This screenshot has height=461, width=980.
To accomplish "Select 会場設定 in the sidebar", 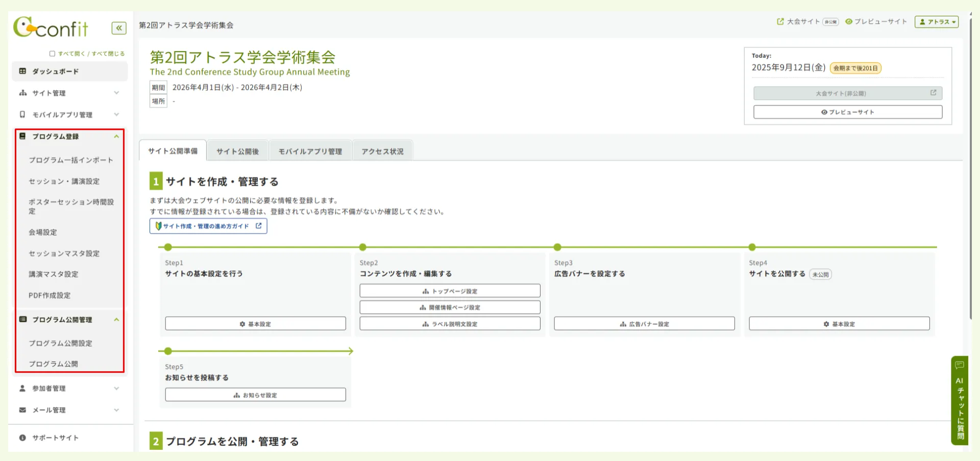I will (x=43, y=233).
